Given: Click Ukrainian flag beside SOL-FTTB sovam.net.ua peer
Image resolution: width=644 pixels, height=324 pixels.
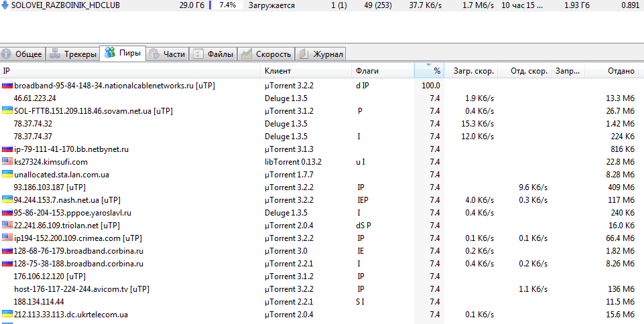Looking at the screenshot, I should (x=7, y=110).
